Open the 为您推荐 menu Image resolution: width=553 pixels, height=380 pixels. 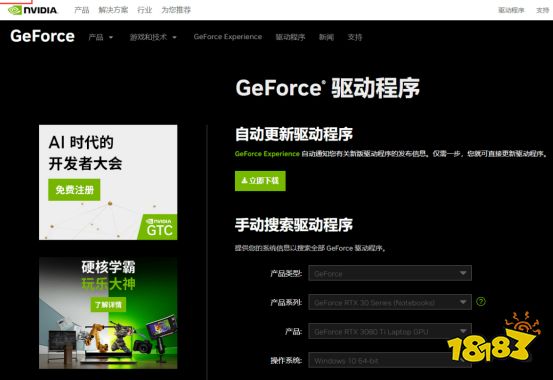(176, 10)
